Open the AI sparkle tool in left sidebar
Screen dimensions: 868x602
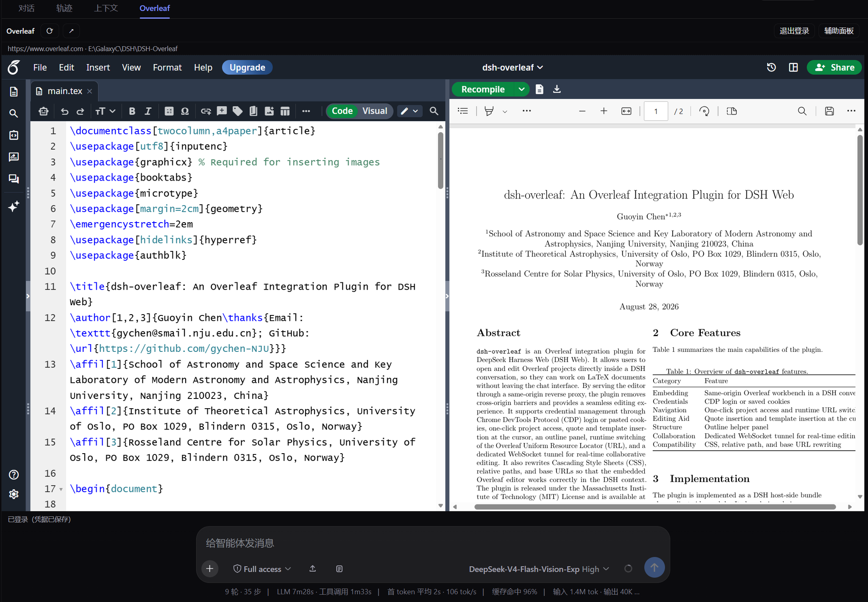tap(14, 206)
